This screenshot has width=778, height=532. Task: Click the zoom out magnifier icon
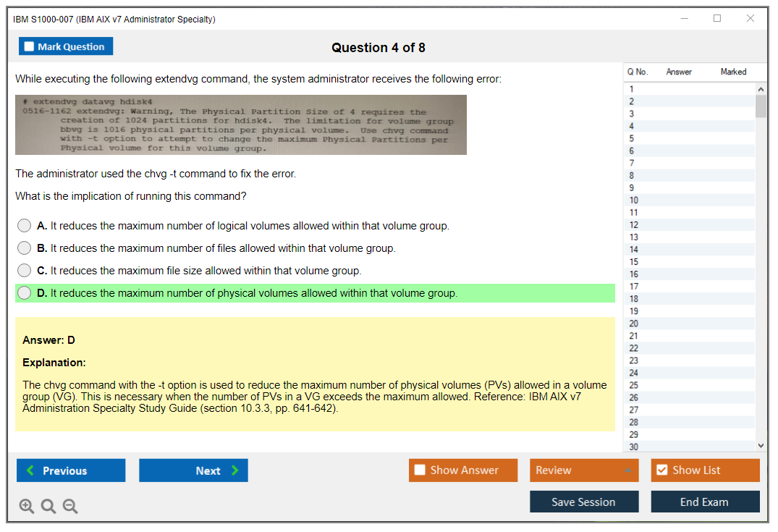click(x=70, y=507)
